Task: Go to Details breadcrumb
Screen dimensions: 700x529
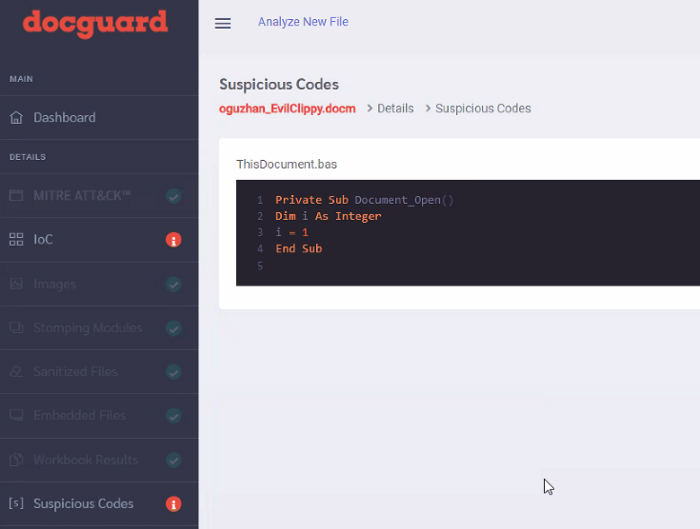Action: pos(396,108)
